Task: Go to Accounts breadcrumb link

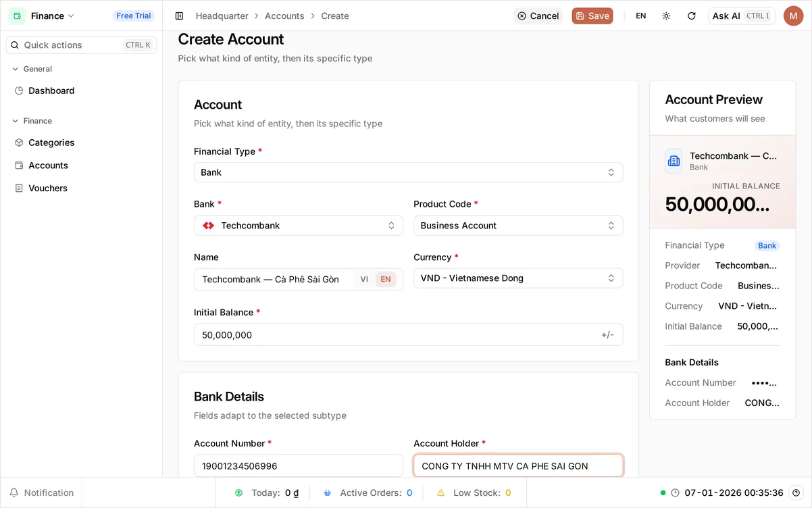Action: click(284, 16)
